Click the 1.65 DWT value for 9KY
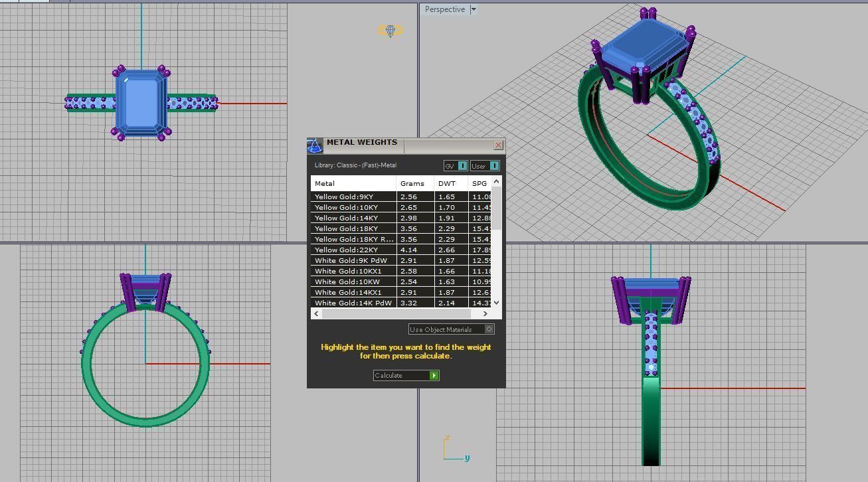The image size is (868, 482). tap(452, 197)
